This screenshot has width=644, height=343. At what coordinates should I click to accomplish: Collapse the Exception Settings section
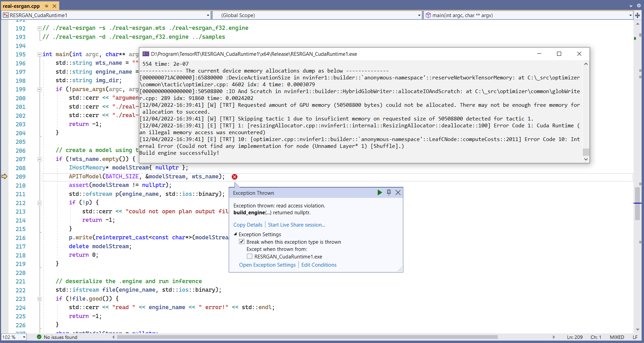click(x=235, y=234)
